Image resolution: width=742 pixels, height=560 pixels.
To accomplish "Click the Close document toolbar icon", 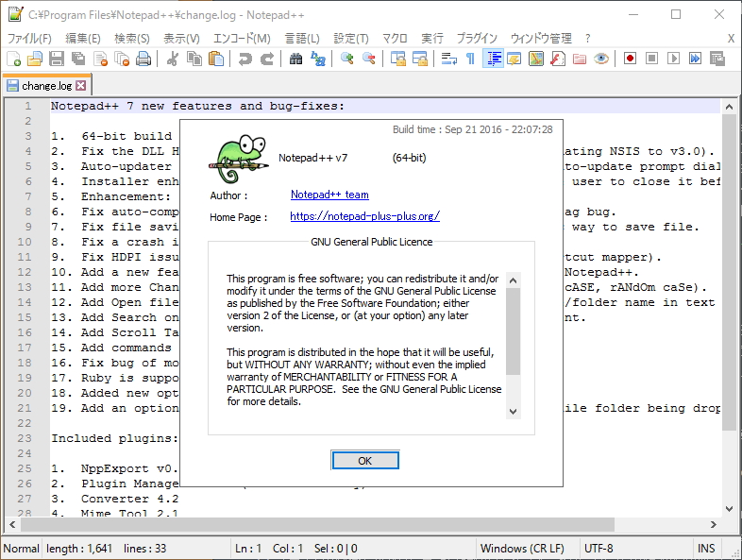I will pyautogui.click(x=100, y=59).
